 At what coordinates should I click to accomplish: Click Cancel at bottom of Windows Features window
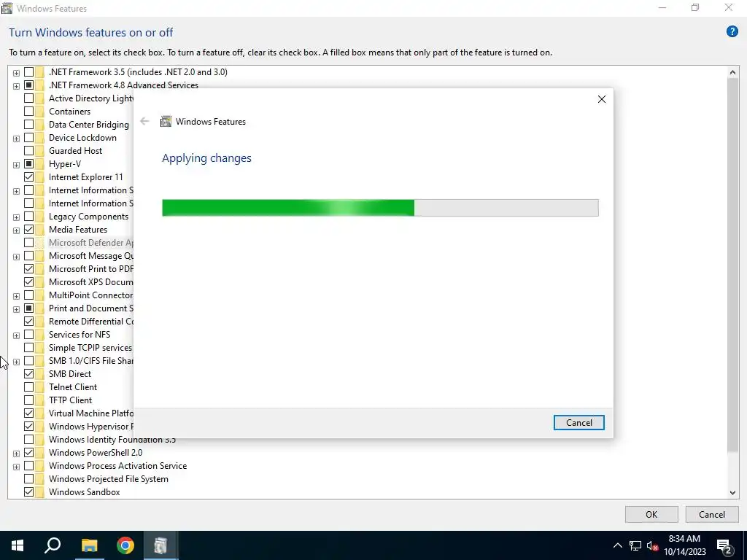coord(712,515)
